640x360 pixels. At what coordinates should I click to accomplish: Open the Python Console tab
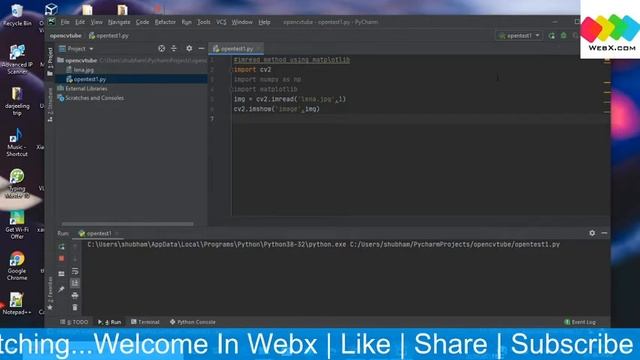[x=193, y=322]
